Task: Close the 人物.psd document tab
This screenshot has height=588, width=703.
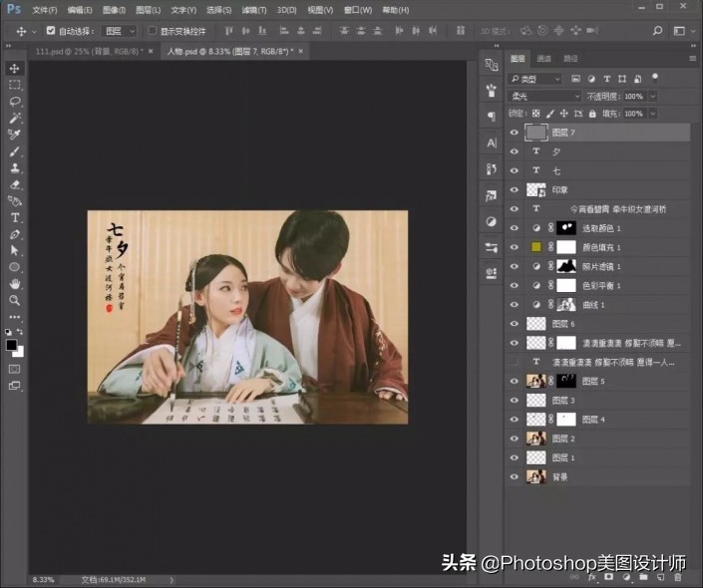Action: 301,51
